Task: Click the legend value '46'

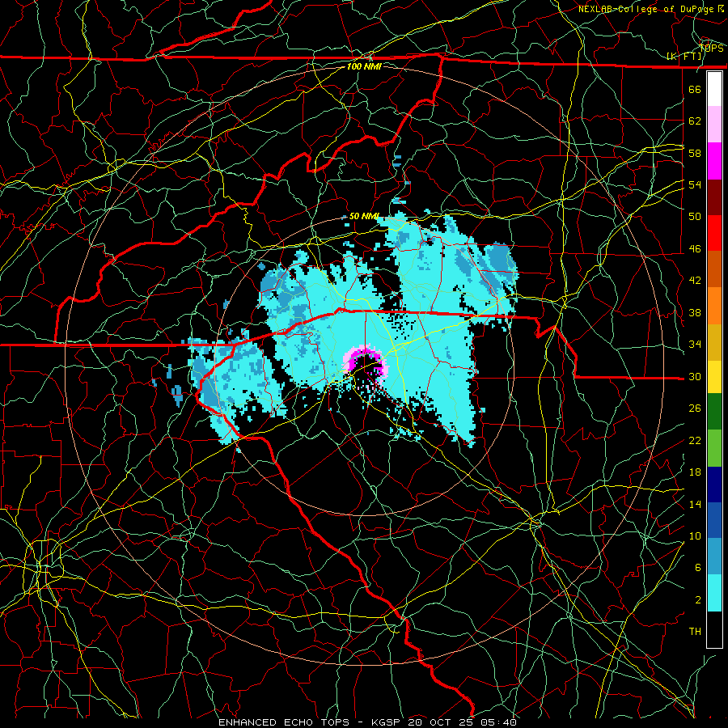Action: coord(695,249)
